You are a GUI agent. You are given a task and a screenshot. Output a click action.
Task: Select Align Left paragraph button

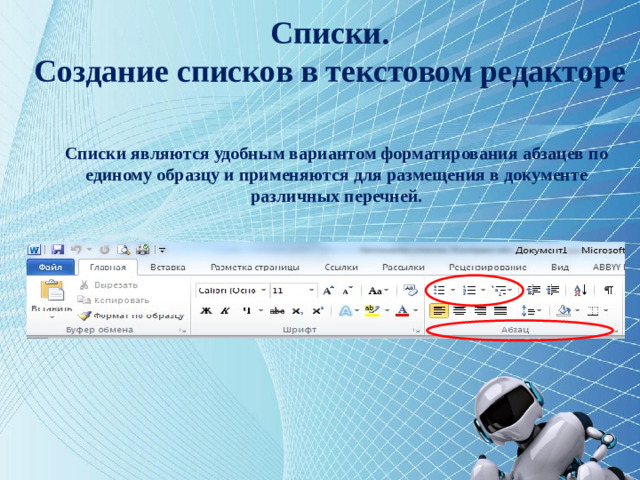(x=439, y=311)
